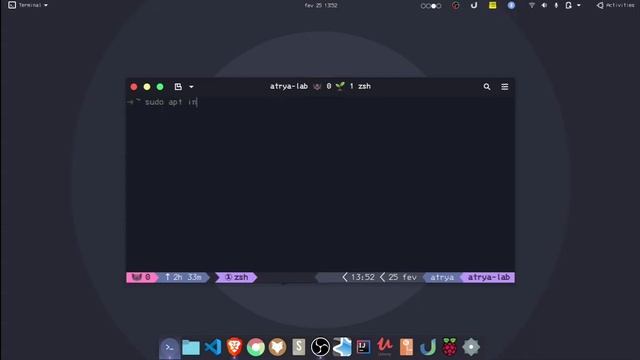The width and height of the screenshot is (640, 360).
Task: Open Settings gear in the dock
Action: tap(471, 347)
